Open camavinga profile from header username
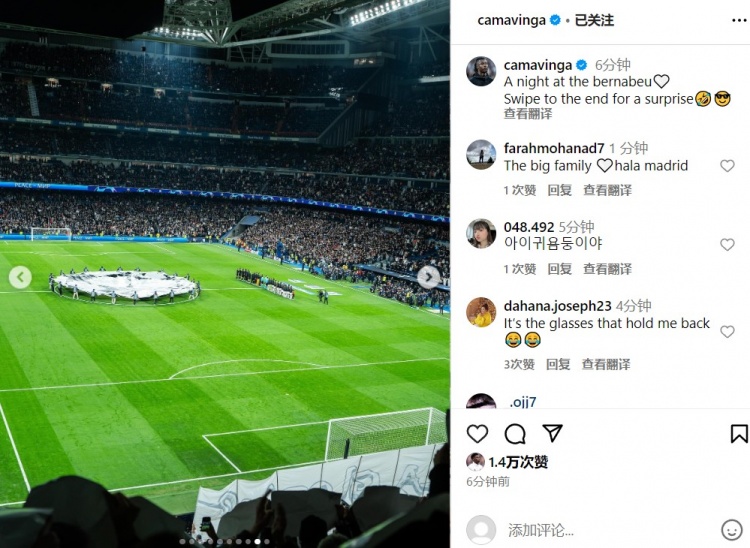The image size is (750, 548). point(511,21)
